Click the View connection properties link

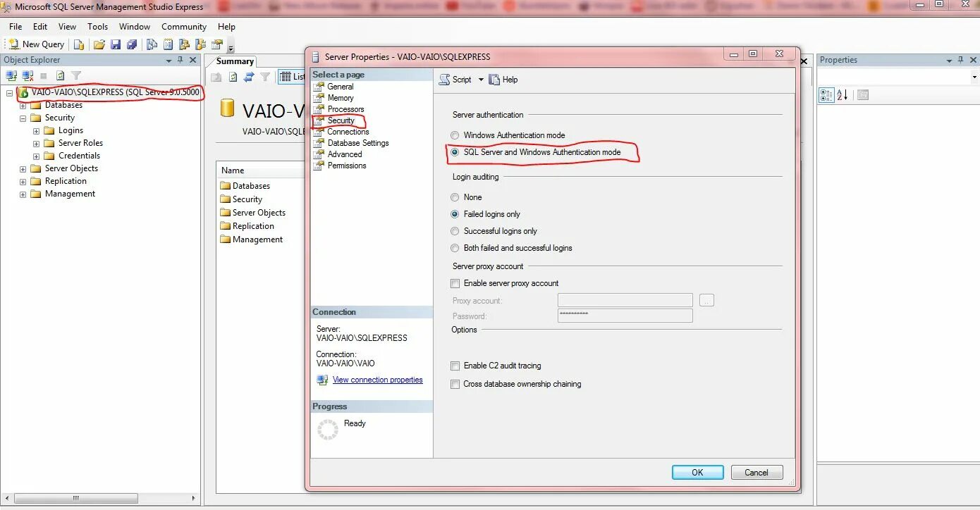click(x=377, y=380)
